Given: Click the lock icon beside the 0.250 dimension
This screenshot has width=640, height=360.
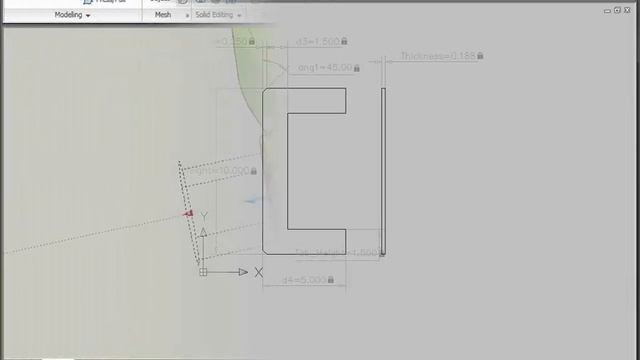Looking at the screenshot, I should (x=252, y=41).
